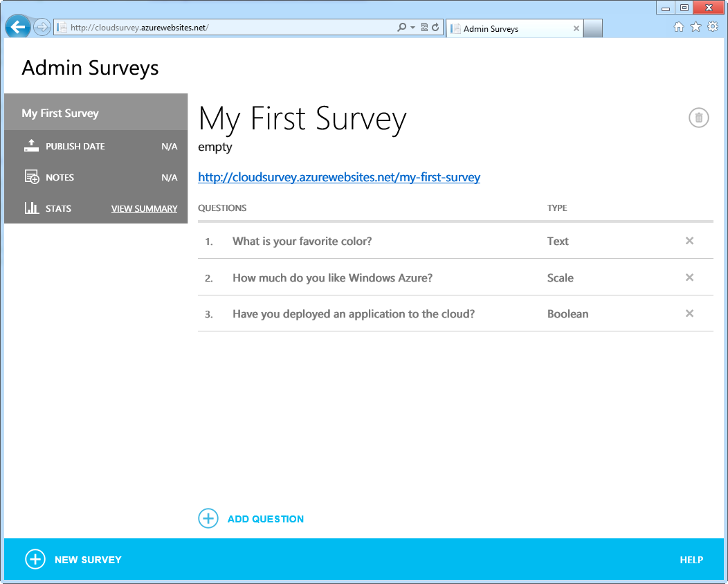
Task: Open the HELP link in footer
Action: point(691,560)
